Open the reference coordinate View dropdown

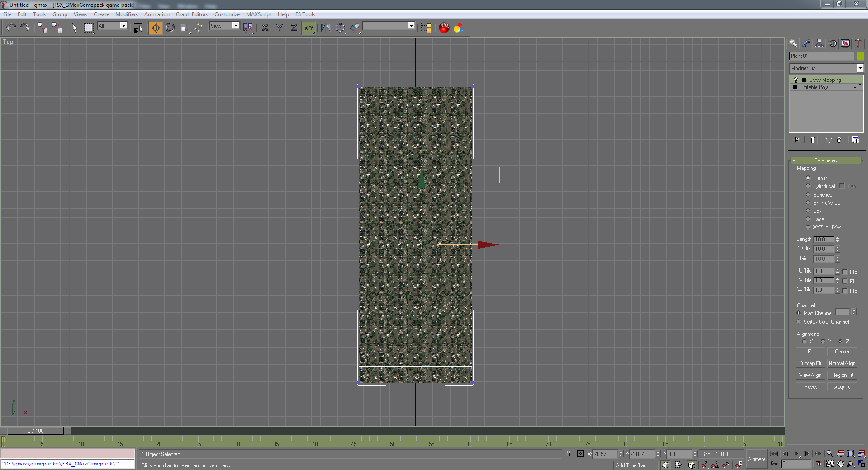235,26
